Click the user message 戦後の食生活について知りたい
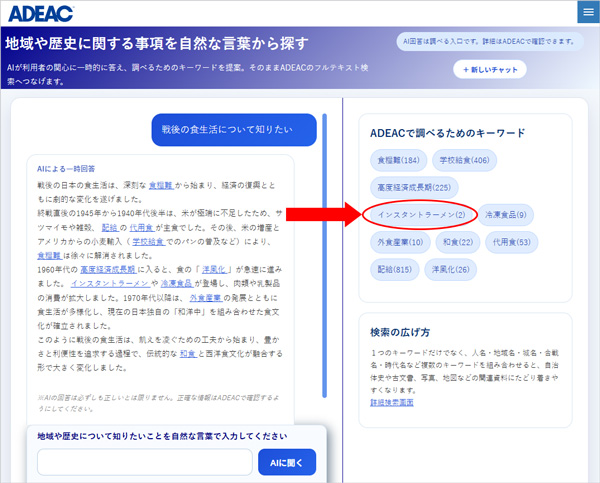The height and width of the screenshot is (483, 600). [x=234, y=130]
